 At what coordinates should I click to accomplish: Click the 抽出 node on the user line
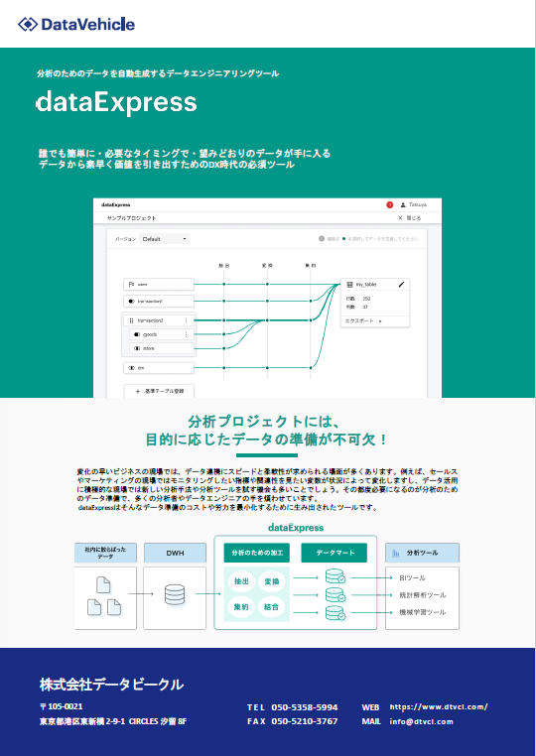point(224,285)
